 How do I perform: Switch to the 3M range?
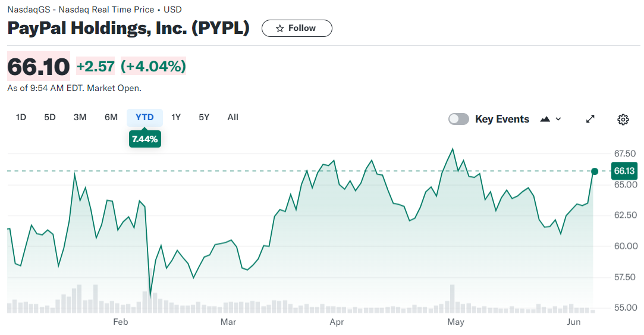(x=80, y=117)
